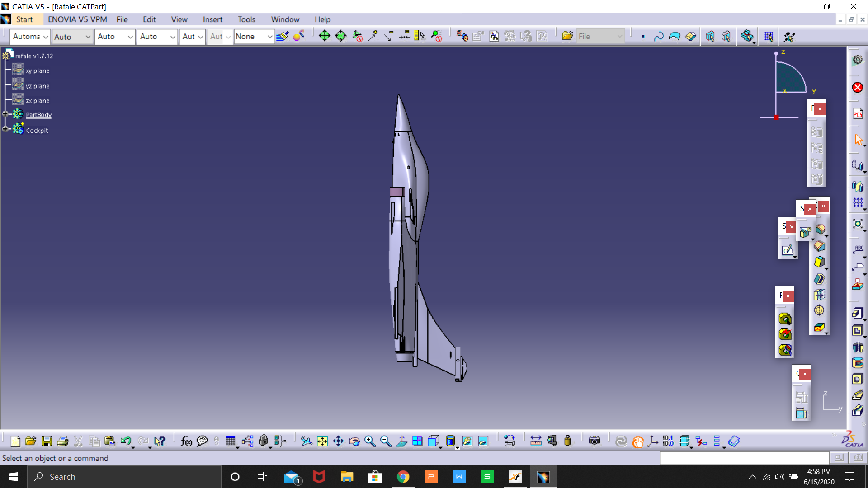Toggle the Manual Update mode hand icon
The width and height of the screenshot is (868, 488).
pos(638,441)
